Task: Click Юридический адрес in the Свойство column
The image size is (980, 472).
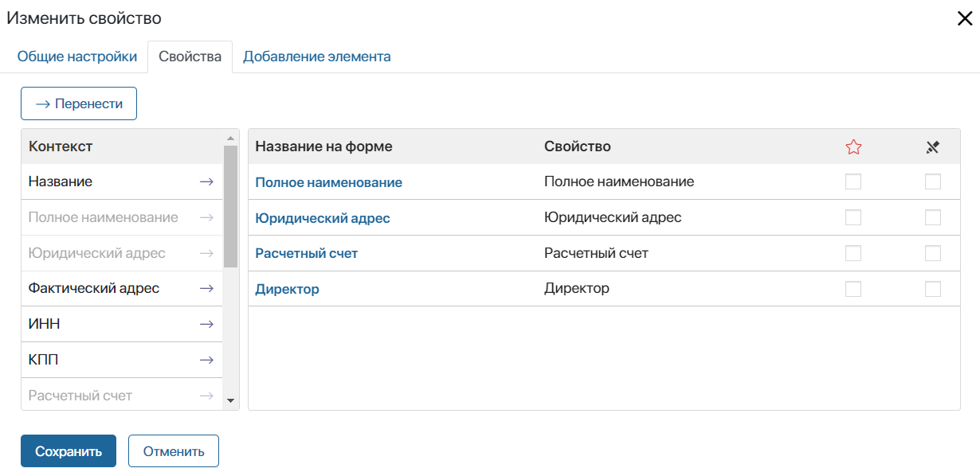Action: pos(613,217)
